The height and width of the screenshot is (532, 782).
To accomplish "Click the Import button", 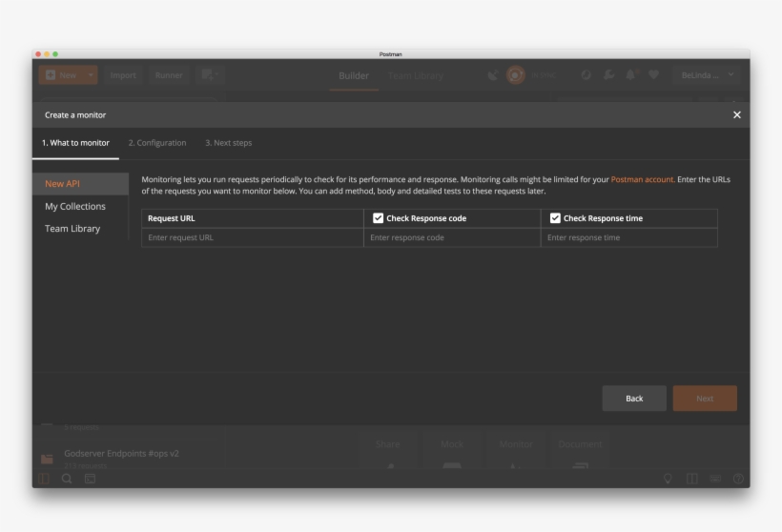I will (123, 75).
